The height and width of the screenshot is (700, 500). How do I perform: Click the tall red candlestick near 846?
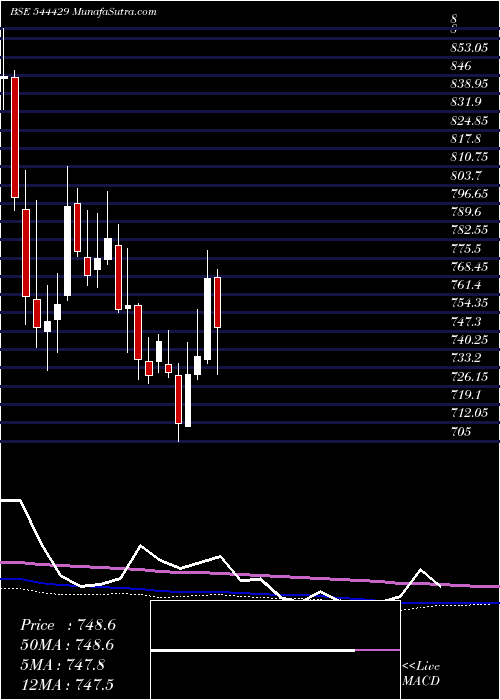[x=15, y=137]
